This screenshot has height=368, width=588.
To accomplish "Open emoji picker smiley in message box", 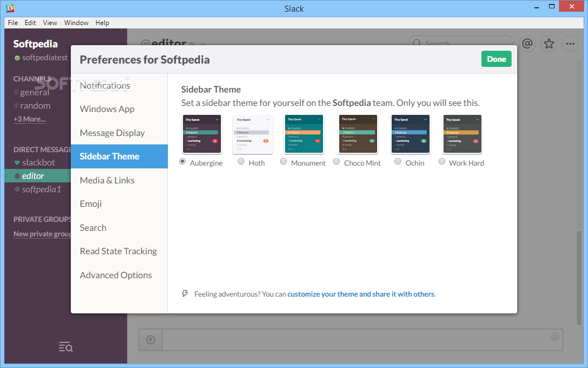I will (x=555, y=337).
